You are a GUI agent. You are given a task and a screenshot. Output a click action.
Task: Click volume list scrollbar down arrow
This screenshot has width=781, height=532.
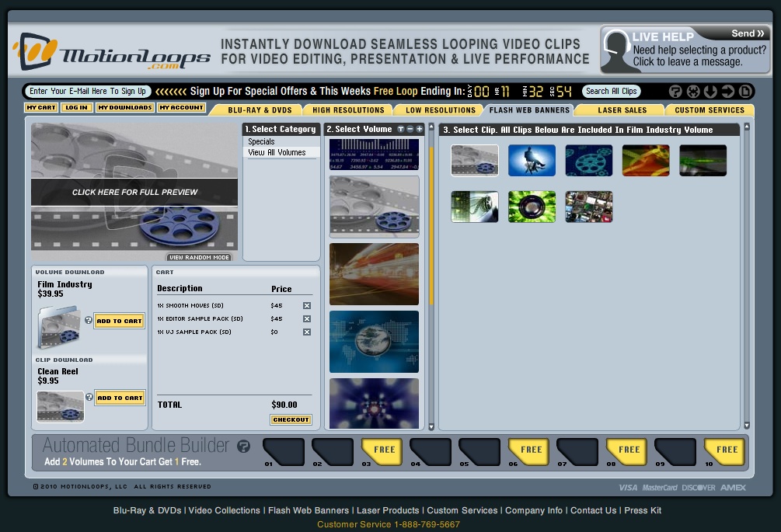[431, 426]
